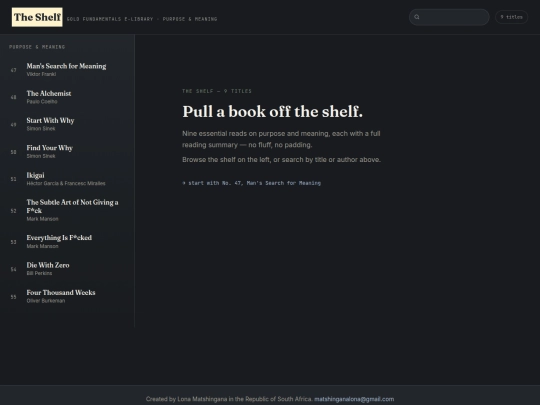Screen dimensions: 540x405
Task: Open Start With Why book
Action: (67, 124)
